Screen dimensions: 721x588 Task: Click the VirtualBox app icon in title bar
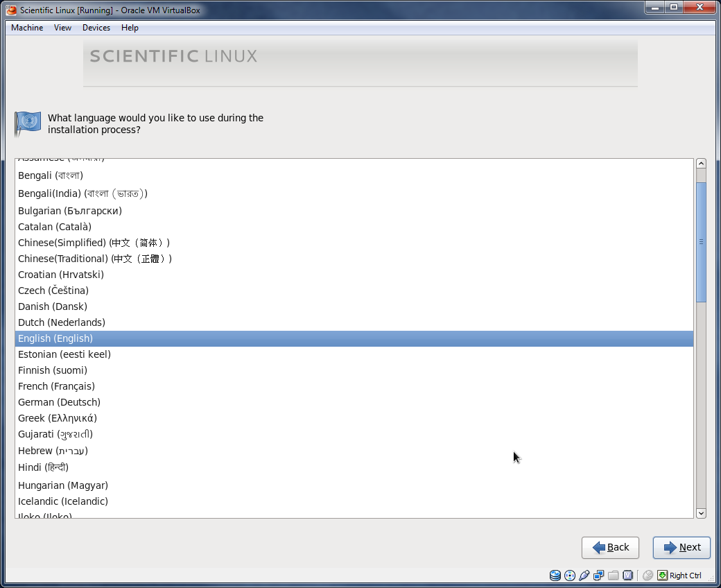coord(11,10)
